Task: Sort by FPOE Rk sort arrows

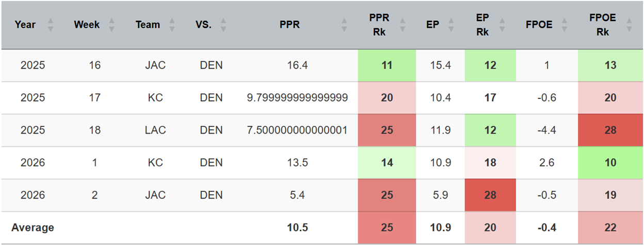Action: [629, 25]
